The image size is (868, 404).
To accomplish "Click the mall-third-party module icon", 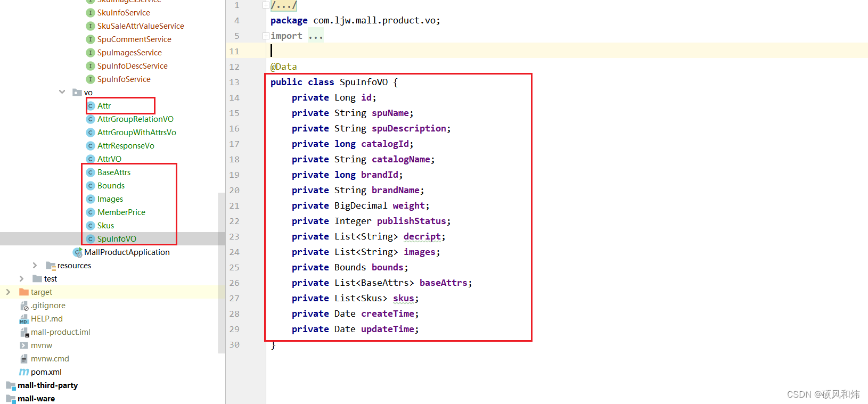I will pos(11,385).
